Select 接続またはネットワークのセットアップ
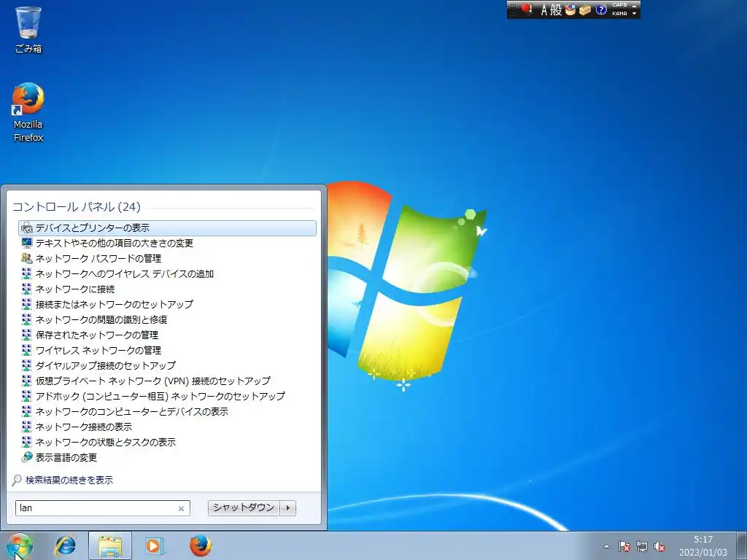The image size is (747, 560). 167,304
